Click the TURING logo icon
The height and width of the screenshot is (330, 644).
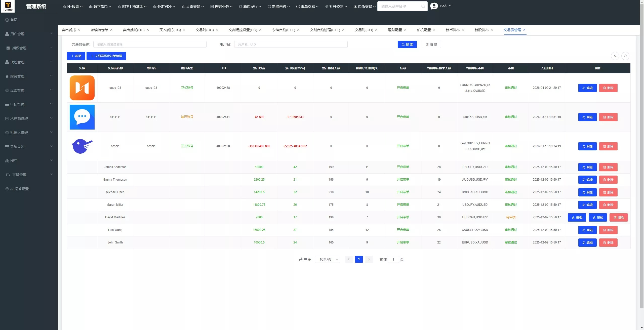point(8,6)
